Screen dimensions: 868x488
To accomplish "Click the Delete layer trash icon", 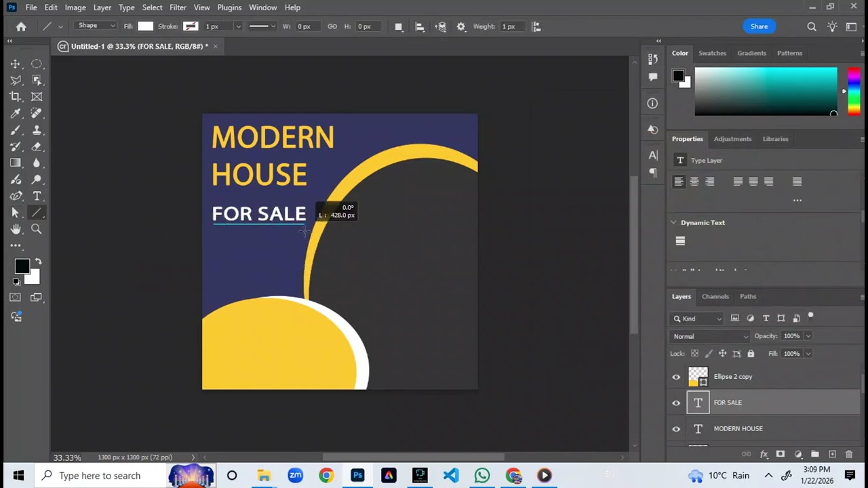I will click(x=849, y=454).
